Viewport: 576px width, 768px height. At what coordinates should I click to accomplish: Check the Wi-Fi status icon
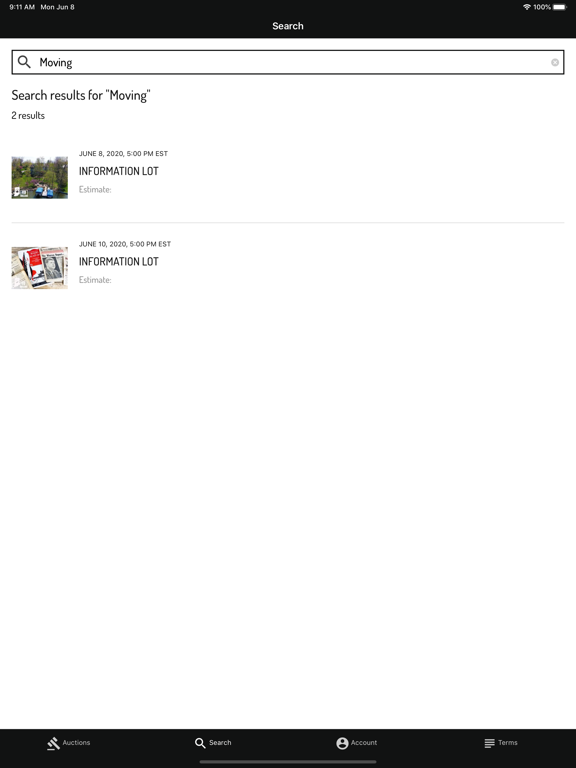click(527, 7)
